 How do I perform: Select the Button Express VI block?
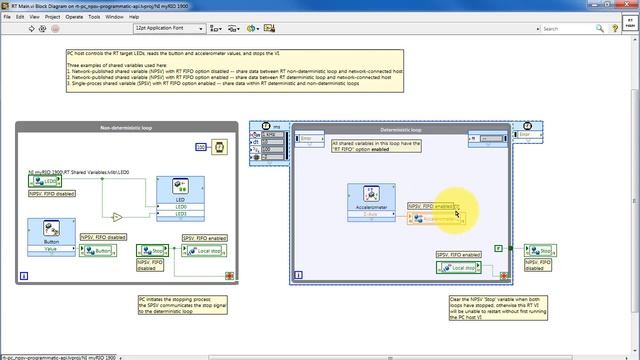(x=51, y=237)
